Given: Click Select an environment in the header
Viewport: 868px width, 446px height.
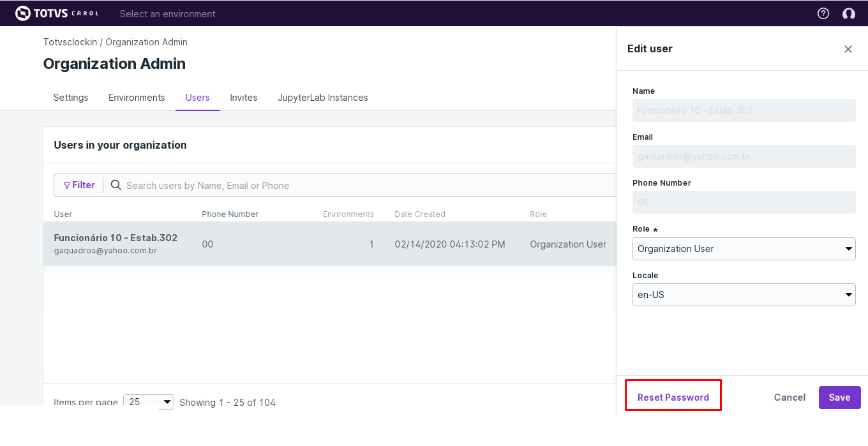Looking at the screenshot, I should pyautogui.click(x=168, y=13).
